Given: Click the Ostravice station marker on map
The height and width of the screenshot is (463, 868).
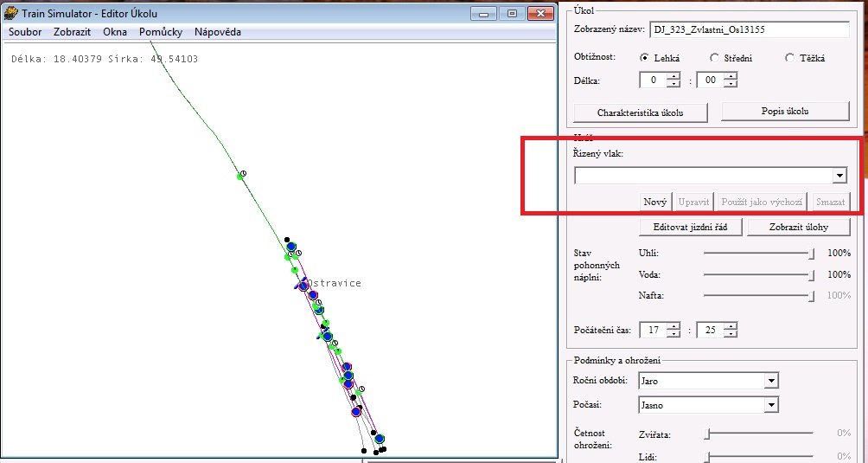Looking at the screenshot, I should click(x=302, y=283).
